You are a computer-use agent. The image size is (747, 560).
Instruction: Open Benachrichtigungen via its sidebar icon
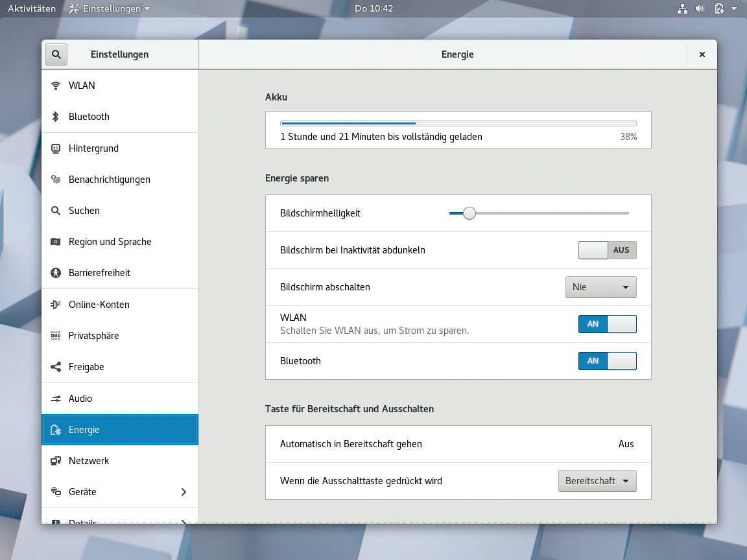pyautogui.click(x=56, y=180)
